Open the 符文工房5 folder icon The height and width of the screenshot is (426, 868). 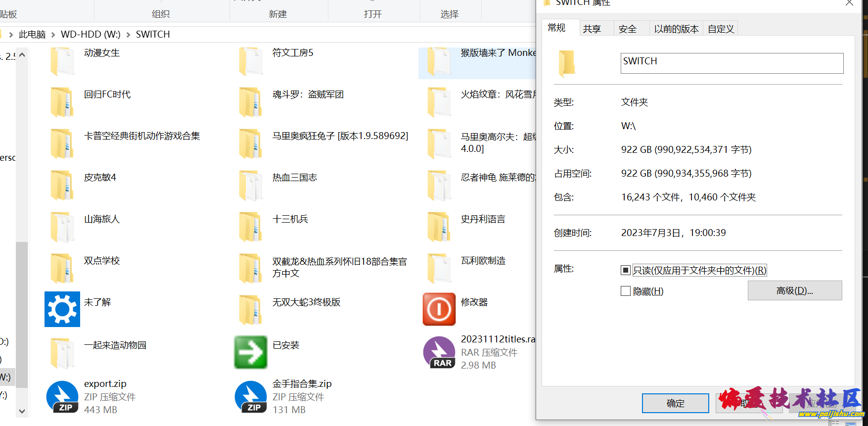251,61
